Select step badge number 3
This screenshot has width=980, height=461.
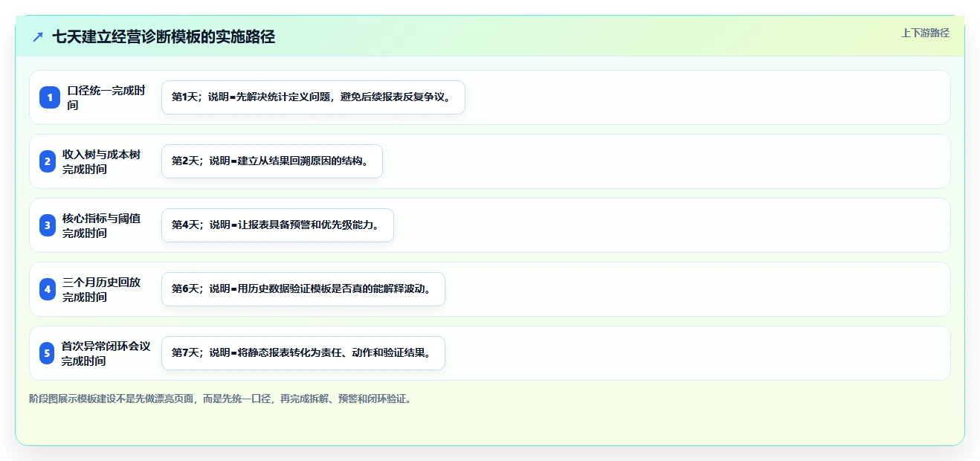[x=48, y=225]
